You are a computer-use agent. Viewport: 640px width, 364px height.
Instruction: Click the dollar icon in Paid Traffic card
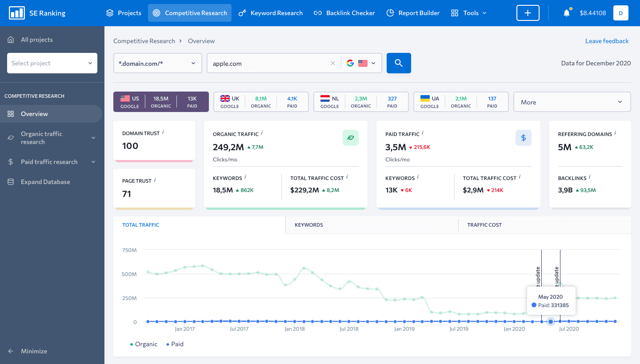pos(524,138)
